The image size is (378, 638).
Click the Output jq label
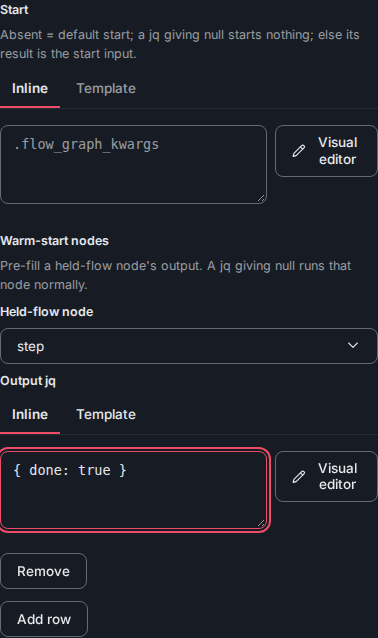tap(28, 381)
